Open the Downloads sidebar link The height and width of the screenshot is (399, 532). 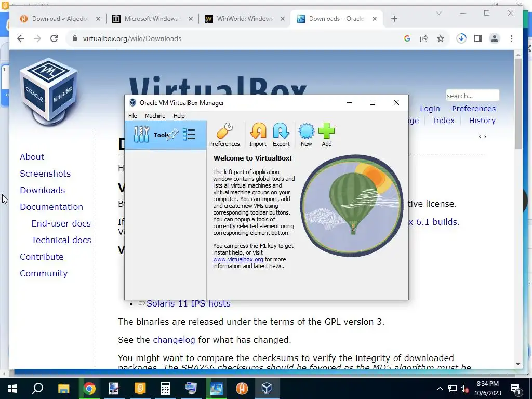coord(43,190)
